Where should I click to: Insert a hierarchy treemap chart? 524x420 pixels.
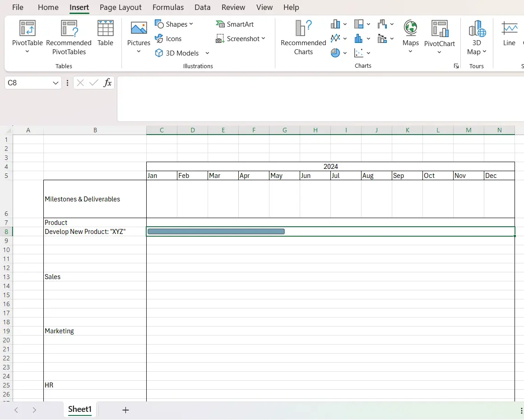click(359, 24)
